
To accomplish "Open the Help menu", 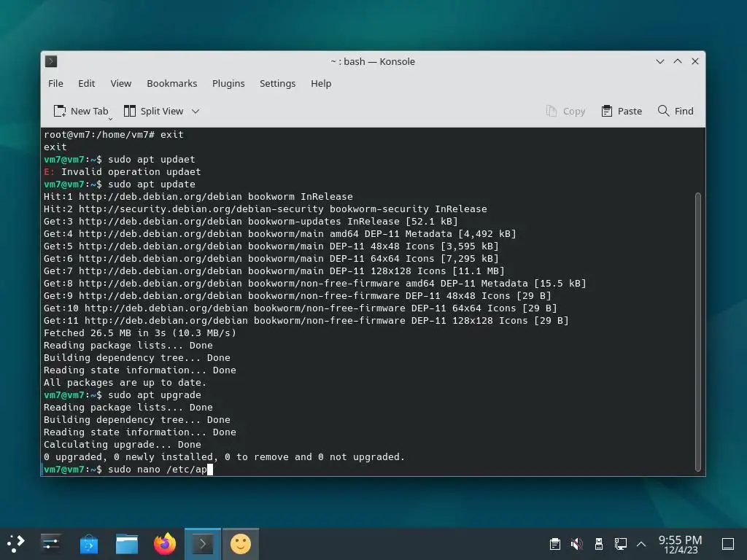I will click(x=321, y=83).
